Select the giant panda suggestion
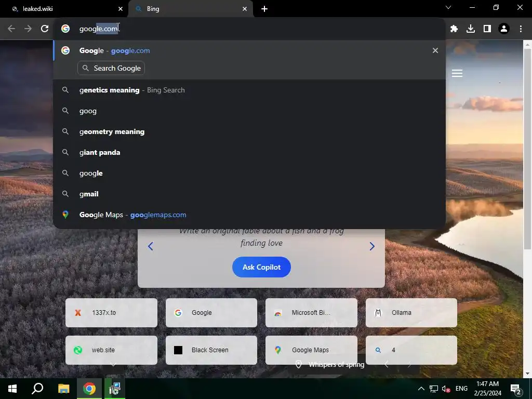 click(x=249, y=152)
